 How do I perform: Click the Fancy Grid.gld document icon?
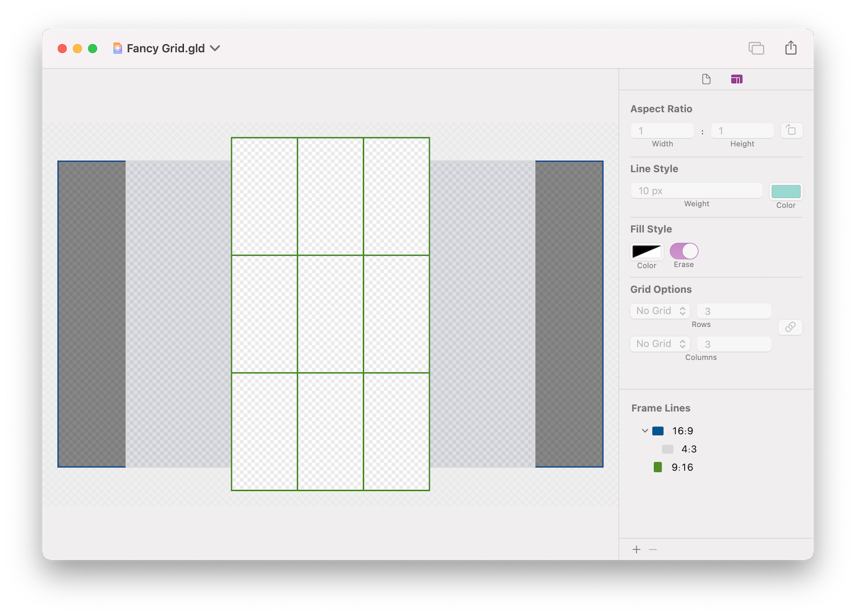click(118, 48)
